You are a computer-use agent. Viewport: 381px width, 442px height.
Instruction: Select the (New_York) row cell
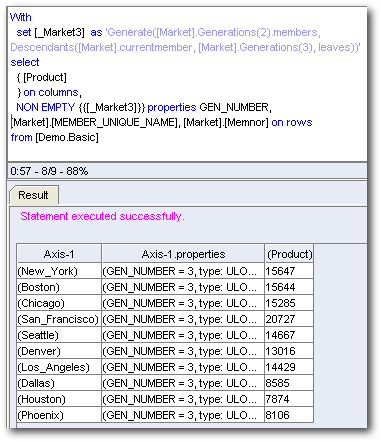(59, 271)
